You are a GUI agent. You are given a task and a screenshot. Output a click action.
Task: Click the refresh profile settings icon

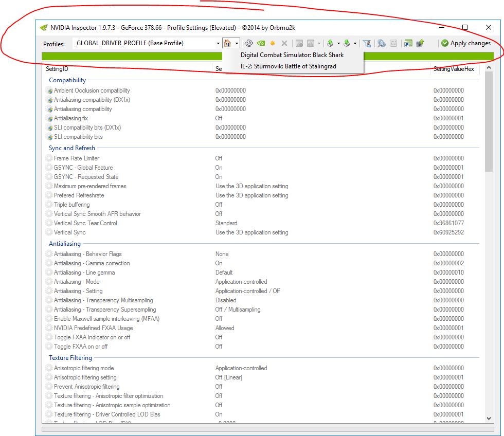click(249, 43)
